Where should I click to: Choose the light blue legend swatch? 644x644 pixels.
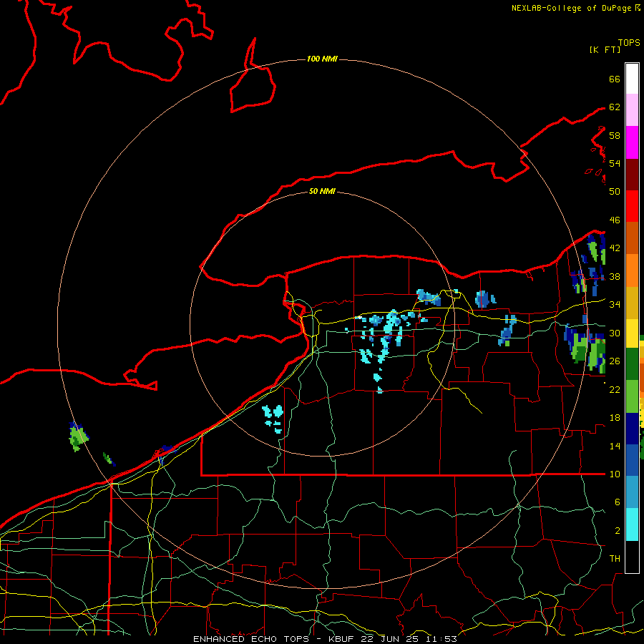[632, 492]
